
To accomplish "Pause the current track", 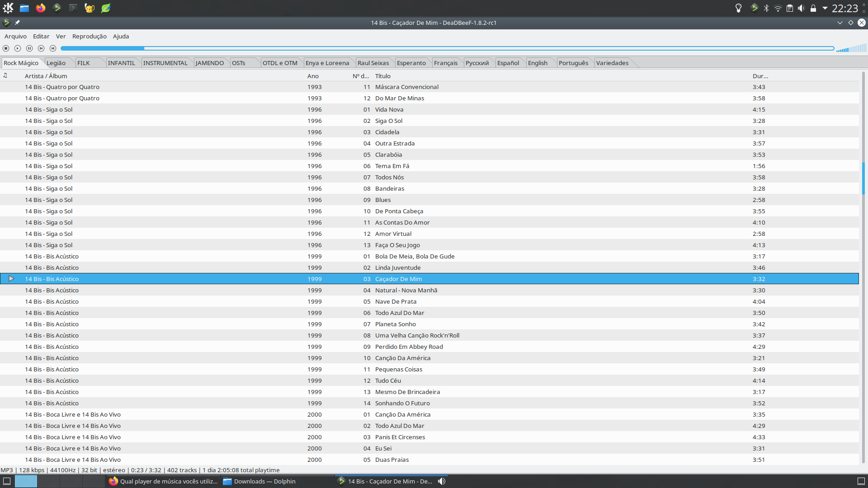I will [x=29, y=48].
